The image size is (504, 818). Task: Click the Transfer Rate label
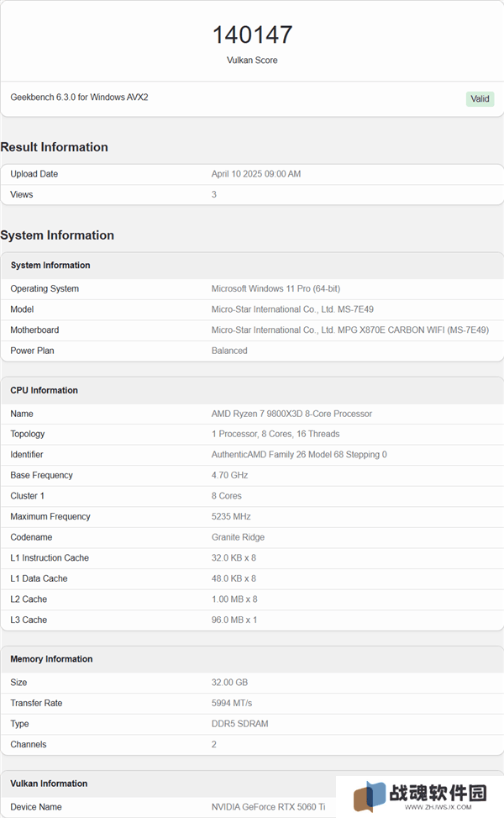(36, 703)
